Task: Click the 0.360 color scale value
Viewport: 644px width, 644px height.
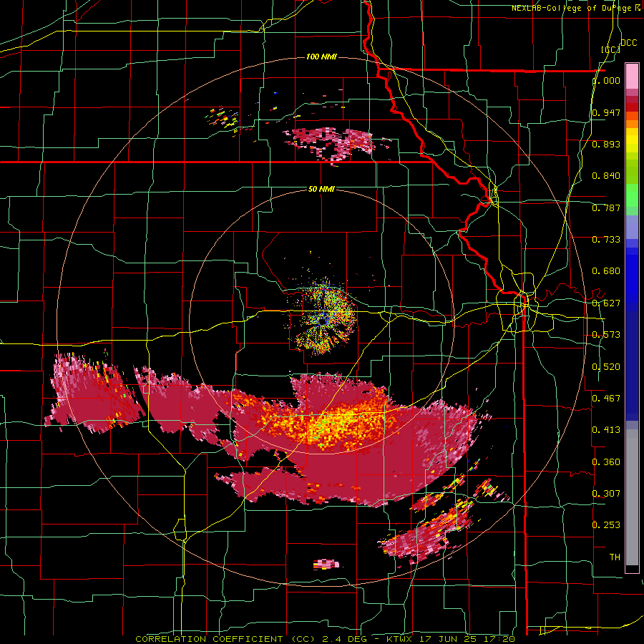Action: pyautogui.click(x=606, y=462)
